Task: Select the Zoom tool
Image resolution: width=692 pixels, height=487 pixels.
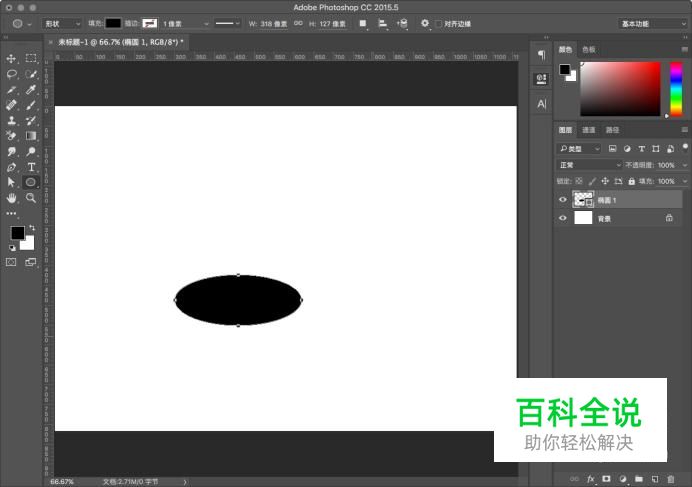Action: tap(31, 198)
